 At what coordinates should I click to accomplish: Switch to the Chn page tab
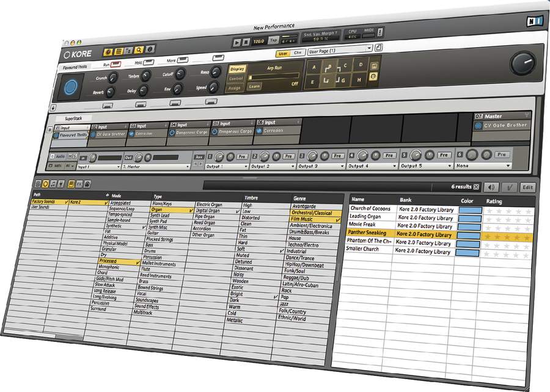[x=298, y=53]
